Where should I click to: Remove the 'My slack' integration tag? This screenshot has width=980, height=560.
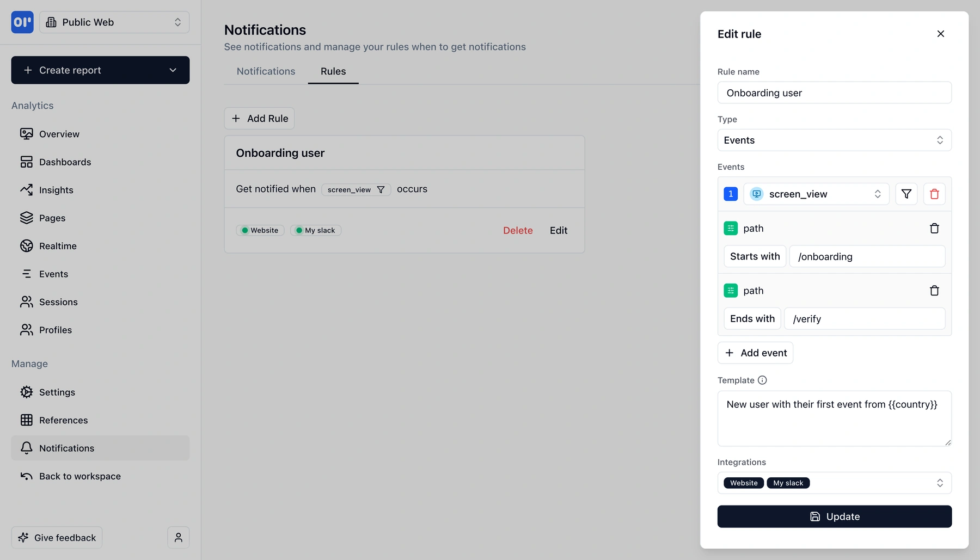788,483
